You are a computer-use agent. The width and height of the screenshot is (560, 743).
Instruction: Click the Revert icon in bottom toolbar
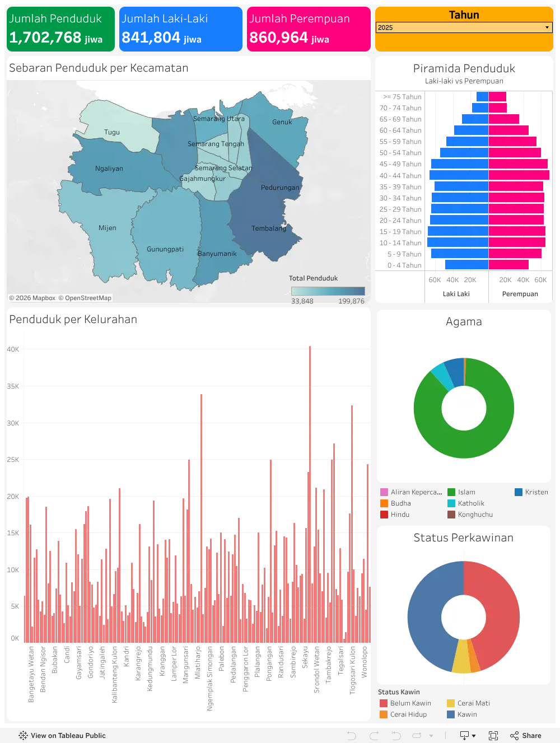396,736
